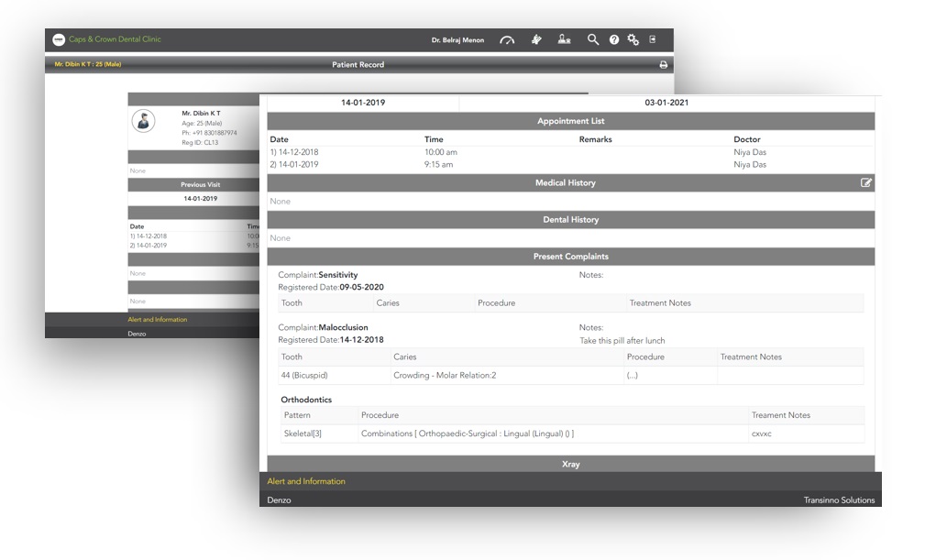Image resolution: width=925 pixels, height=560 pixels.
Task: Open the Transinno Solutions footer link
Action: [838, 500]
